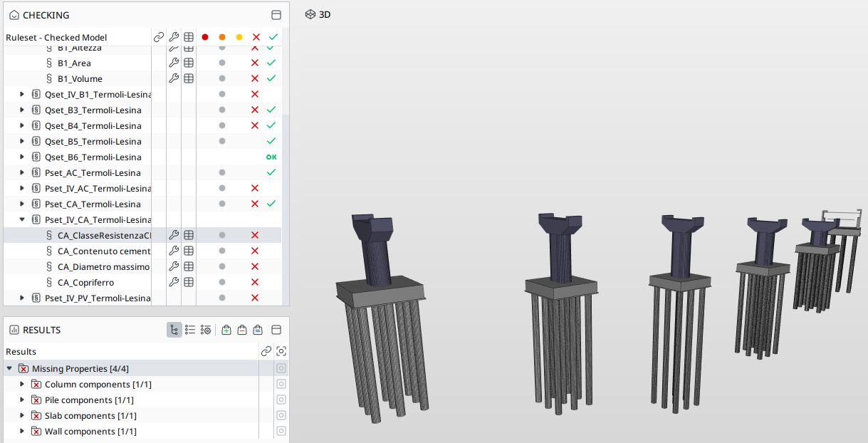Click the red dot severity column header

point(205,37)
